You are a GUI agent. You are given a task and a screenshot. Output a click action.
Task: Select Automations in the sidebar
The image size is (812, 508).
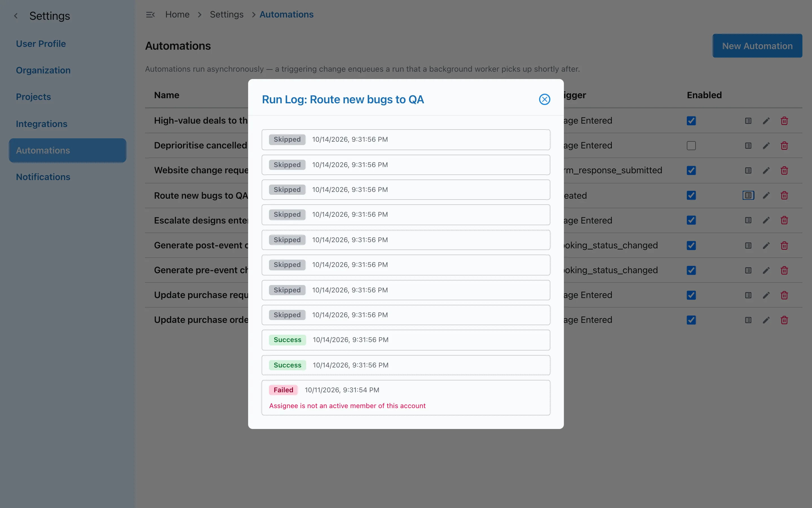pyautogui.click(x=67, y=150)
